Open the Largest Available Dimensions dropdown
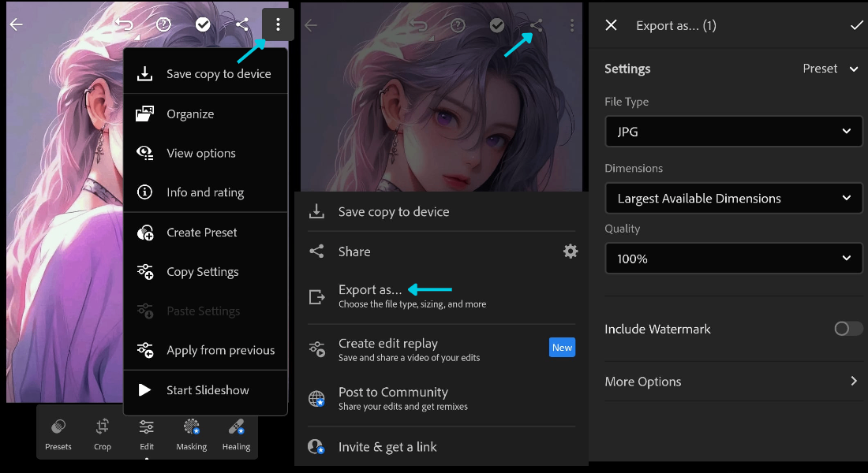This screenshot has height=473, width=868. tap(734, 198)
